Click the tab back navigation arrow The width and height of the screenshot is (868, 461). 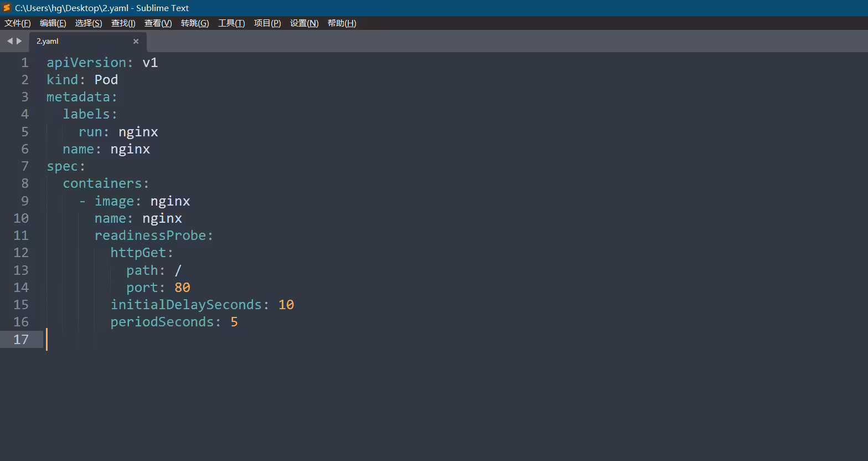click(9, 41)
